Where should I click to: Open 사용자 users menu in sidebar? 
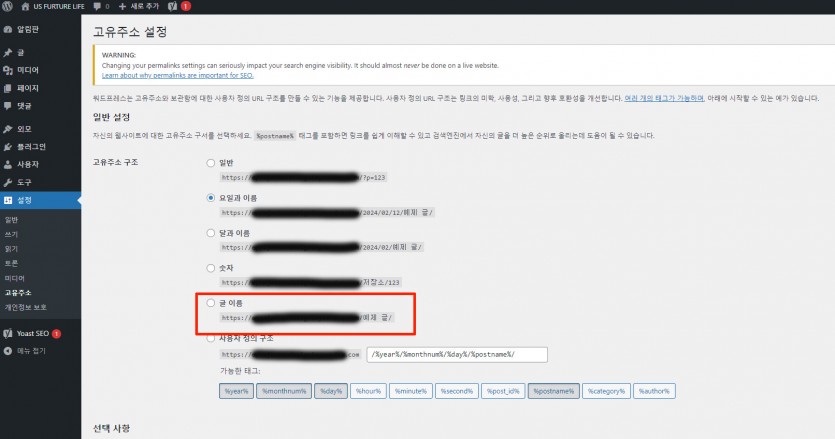[27, 164]
